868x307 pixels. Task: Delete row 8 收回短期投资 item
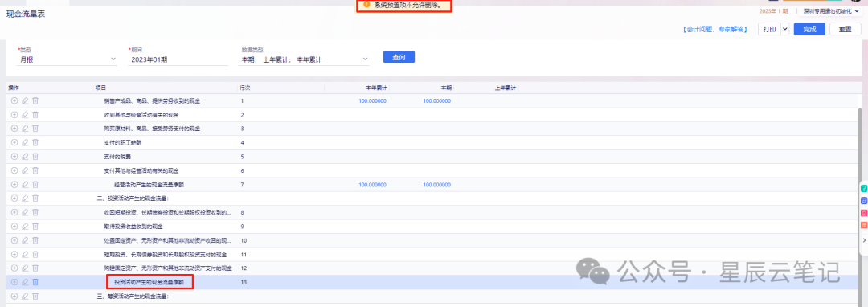pos(35,212)
